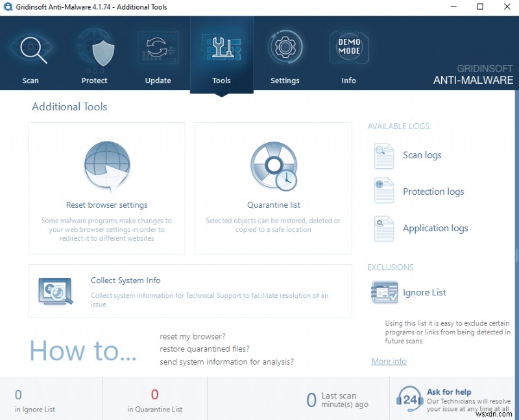Open Protection logs link
The image size is (519, 420).
(433, 191)
